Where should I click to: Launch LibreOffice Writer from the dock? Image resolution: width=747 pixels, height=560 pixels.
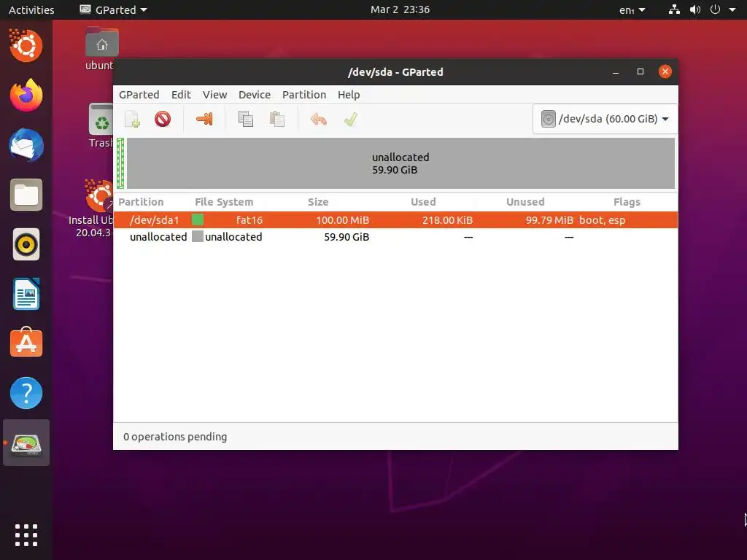[x=26, y=294]
